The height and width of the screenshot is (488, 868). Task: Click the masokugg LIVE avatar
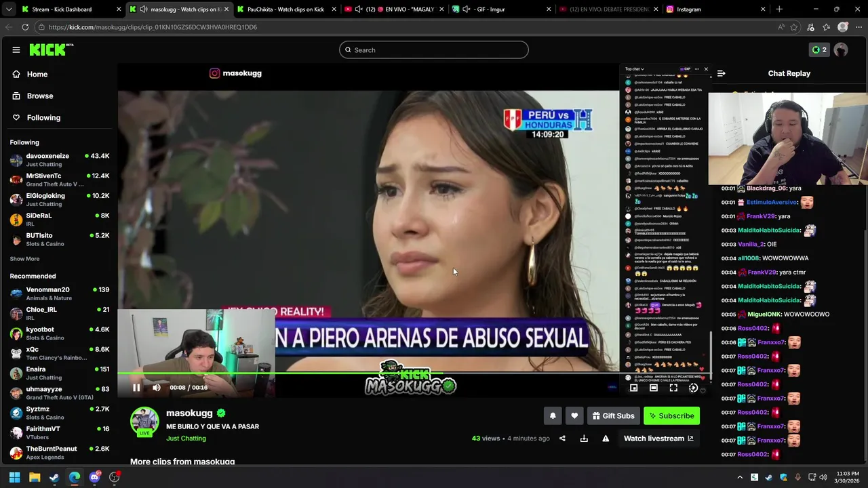pos(144,422)
